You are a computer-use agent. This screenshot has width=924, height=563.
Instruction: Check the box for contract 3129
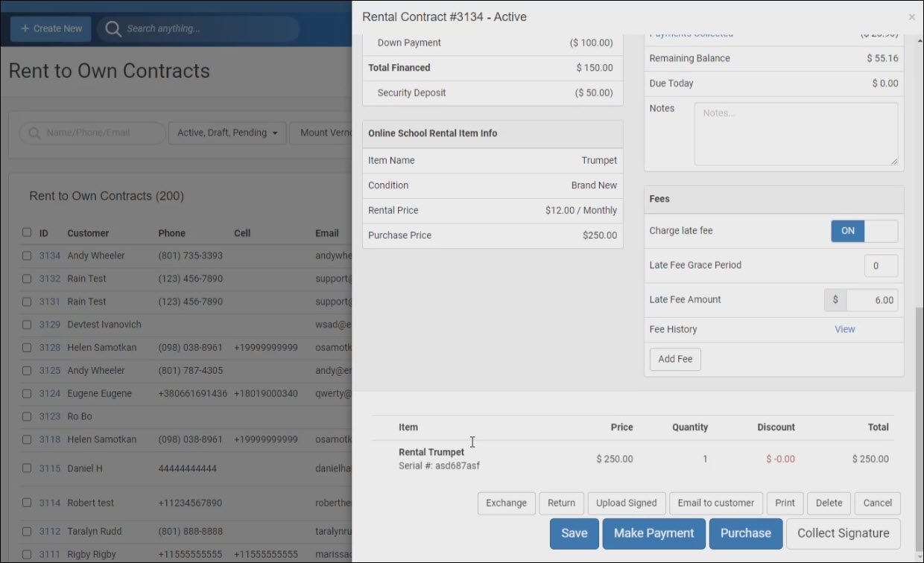[x=27, y=325]
